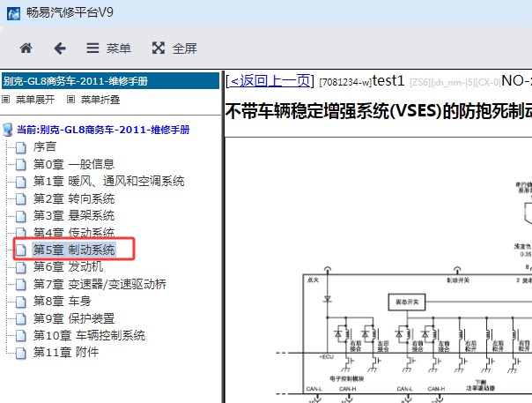Screen dimensions: 532x403
Task: Click the test1 text in the page header
Action: (x=388, y=81)
